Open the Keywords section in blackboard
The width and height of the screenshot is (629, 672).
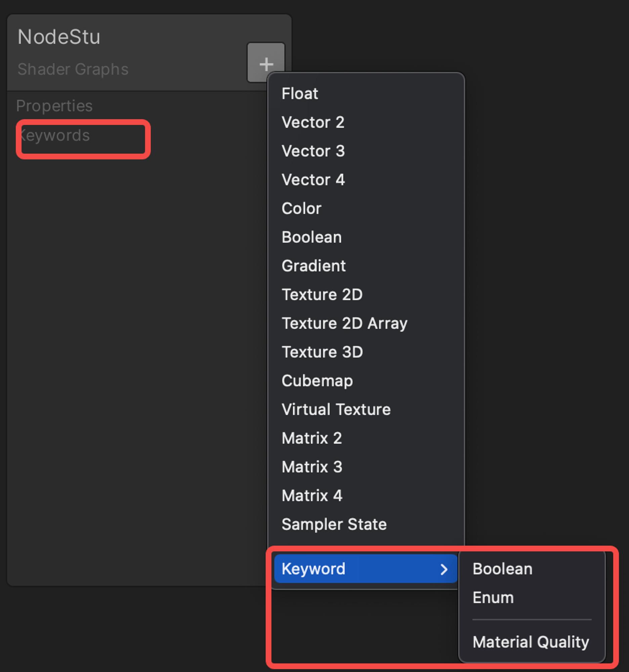click(54, 135)
